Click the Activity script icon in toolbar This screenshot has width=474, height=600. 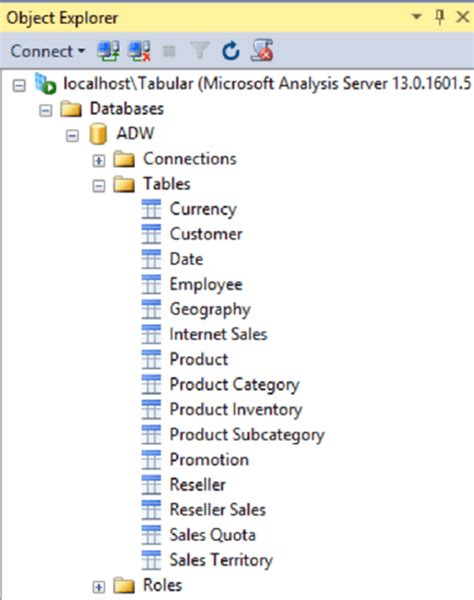coord(262,51)
